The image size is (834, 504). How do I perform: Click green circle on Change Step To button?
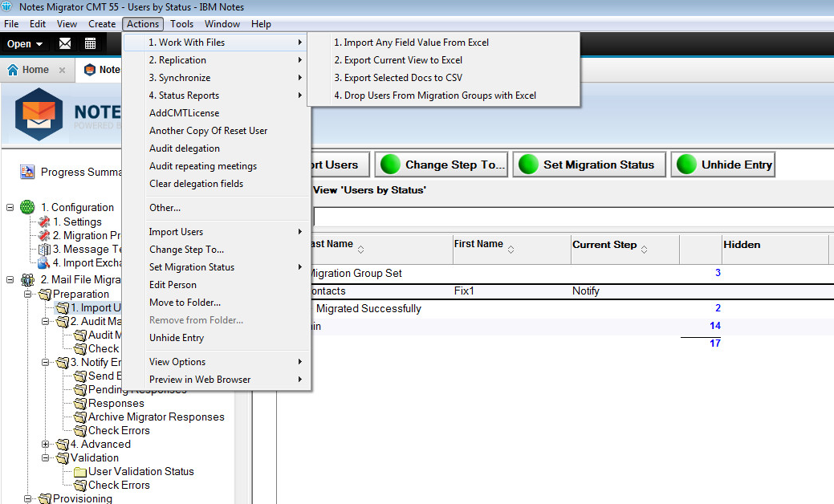[390, 165]
